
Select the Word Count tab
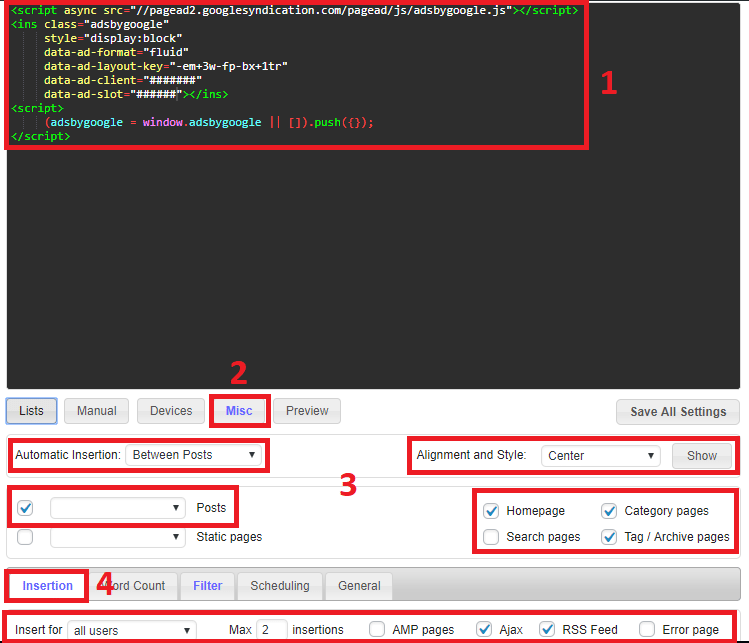(134, 586)
